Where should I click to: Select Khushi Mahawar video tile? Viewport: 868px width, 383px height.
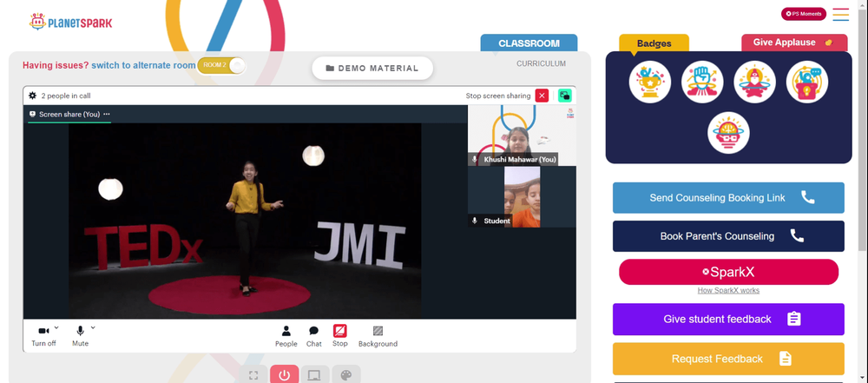[522, 135]
